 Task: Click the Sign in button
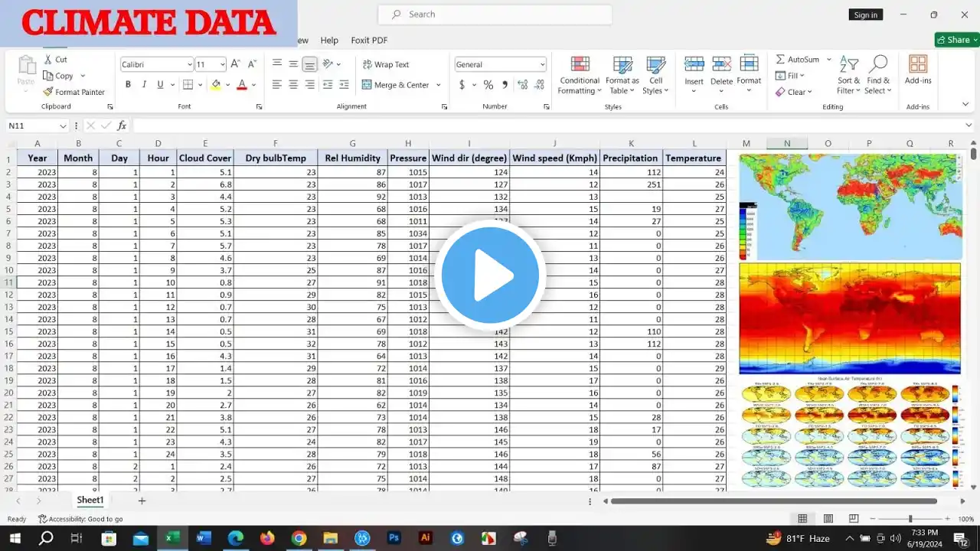pyautogui.click(x=865, y=15)
